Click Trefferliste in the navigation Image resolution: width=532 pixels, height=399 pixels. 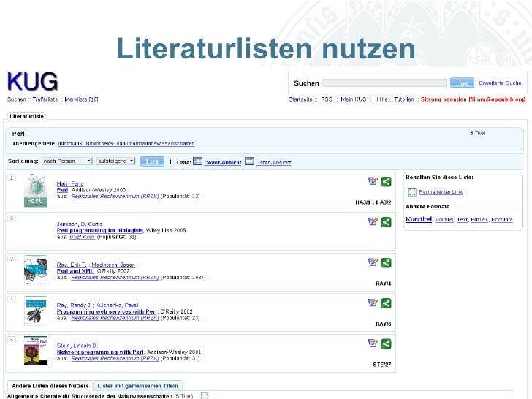pyautogui.click(x=45, y=99)
